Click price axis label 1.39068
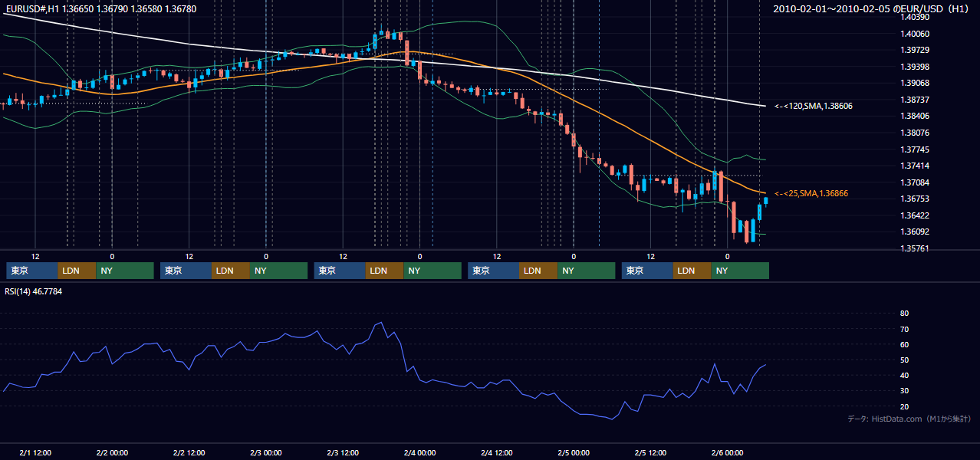Screen dimensions: 980x460 [x=914, y=83]
